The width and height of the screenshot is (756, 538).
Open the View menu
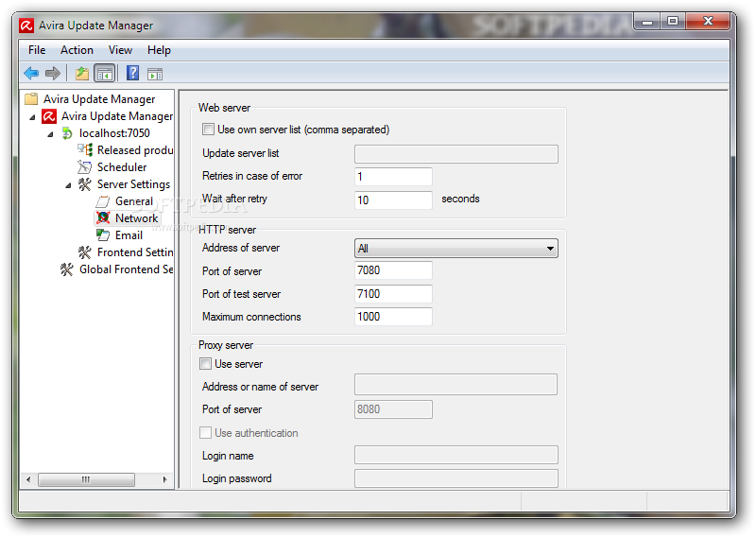(x=120, y=50)
